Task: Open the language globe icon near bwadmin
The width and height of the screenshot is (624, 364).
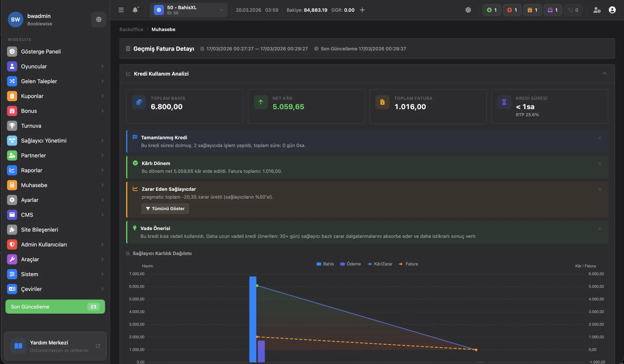Action: [98, 19]
